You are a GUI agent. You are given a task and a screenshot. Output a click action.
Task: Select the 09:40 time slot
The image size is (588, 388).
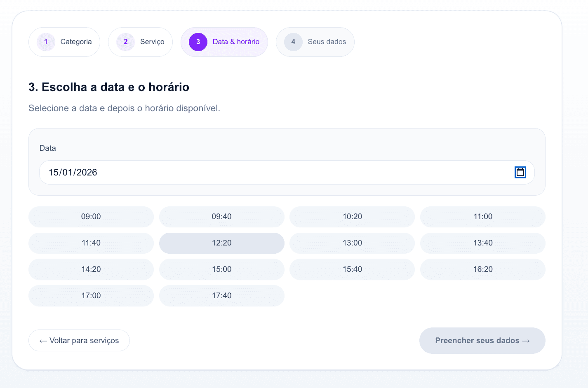pos(221,217)
